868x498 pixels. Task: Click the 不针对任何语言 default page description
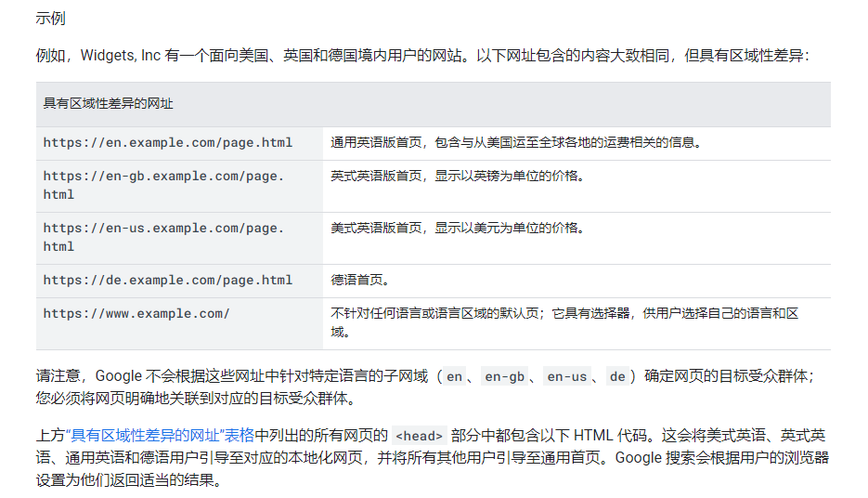click(577, 323)
